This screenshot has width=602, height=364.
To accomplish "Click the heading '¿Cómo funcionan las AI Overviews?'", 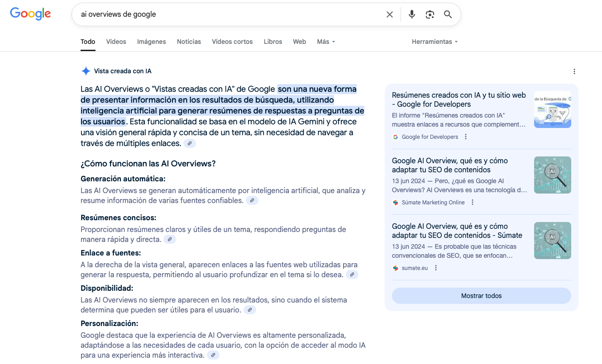I will click(148, 164).
